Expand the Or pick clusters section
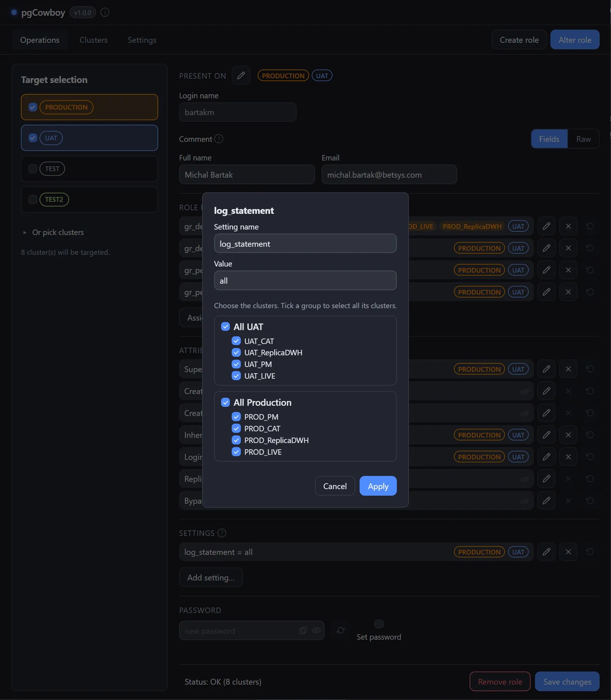Image resolution: width=611 pixels, height=700 pixels. click(x=53, y=232)
